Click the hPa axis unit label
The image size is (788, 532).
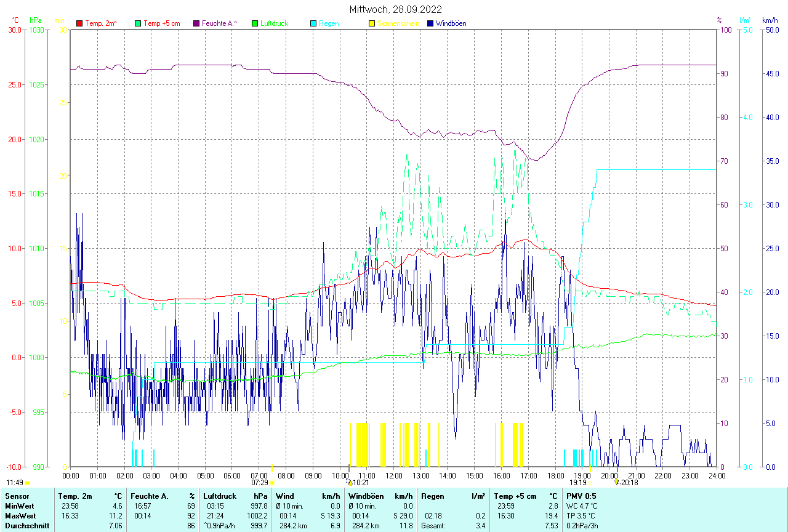click(36, 20)
